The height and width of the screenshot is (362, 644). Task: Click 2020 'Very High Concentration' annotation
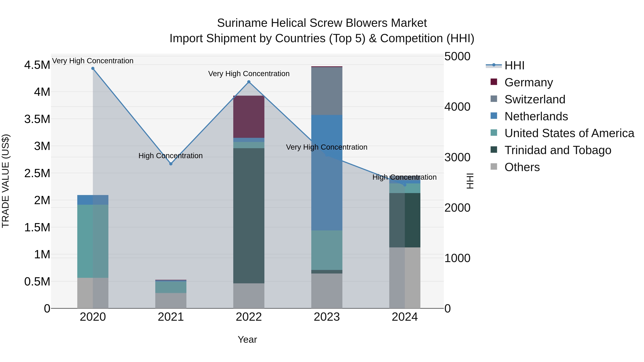[93, 61]
